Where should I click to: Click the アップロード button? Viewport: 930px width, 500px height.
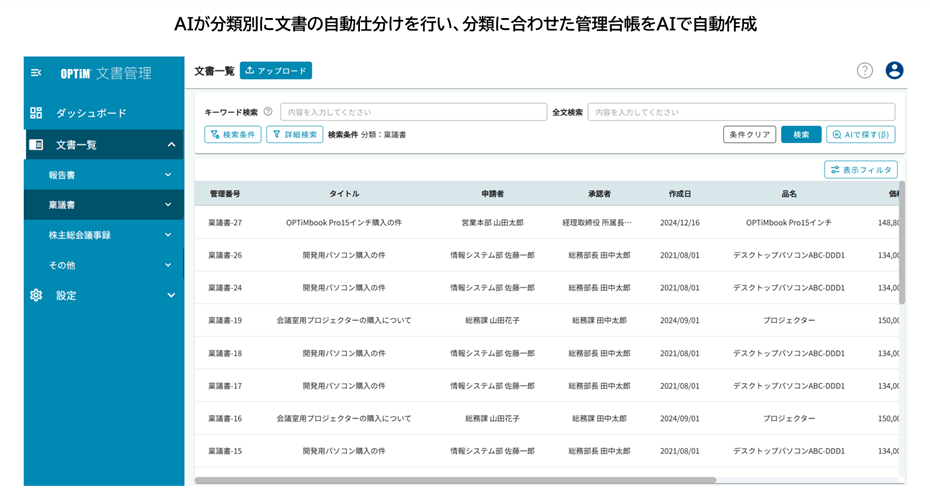coord(276,71)
